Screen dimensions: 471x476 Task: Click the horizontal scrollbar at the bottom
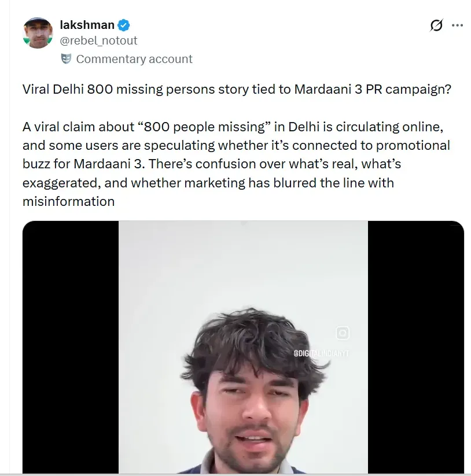[235, 474]
